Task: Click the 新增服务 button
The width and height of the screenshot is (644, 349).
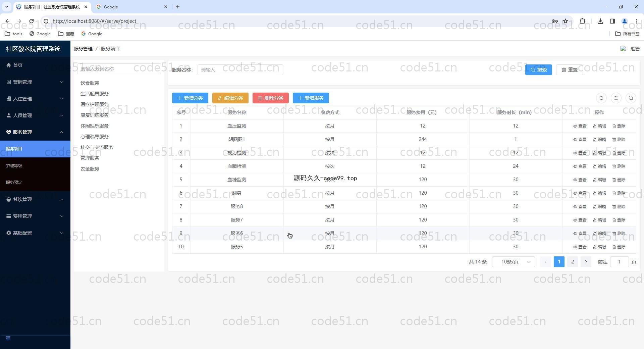Action: tap(311, 98)
